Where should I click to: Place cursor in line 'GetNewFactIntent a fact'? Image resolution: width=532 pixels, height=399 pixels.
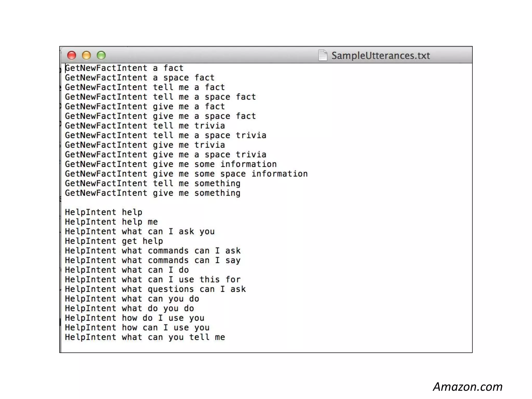(x=124, y=68)
